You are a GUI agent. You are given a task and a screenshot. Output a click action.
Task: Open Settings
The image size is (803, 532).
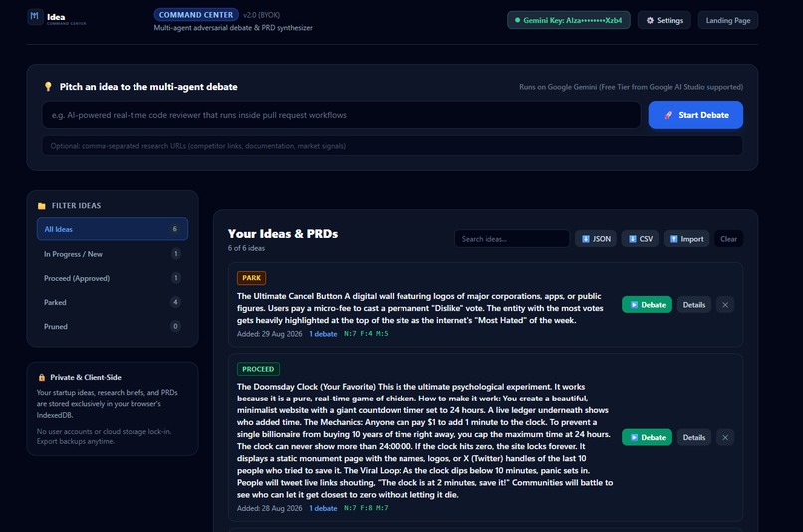[665, 20]
